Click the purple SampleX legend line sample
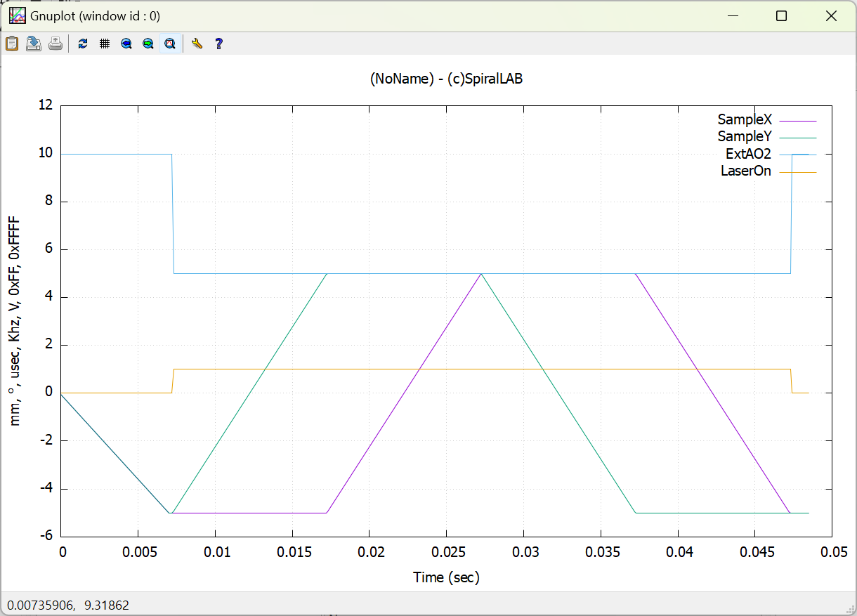This screenshot has width=857, height=616. pyautogui.click(x=798, y=121)
